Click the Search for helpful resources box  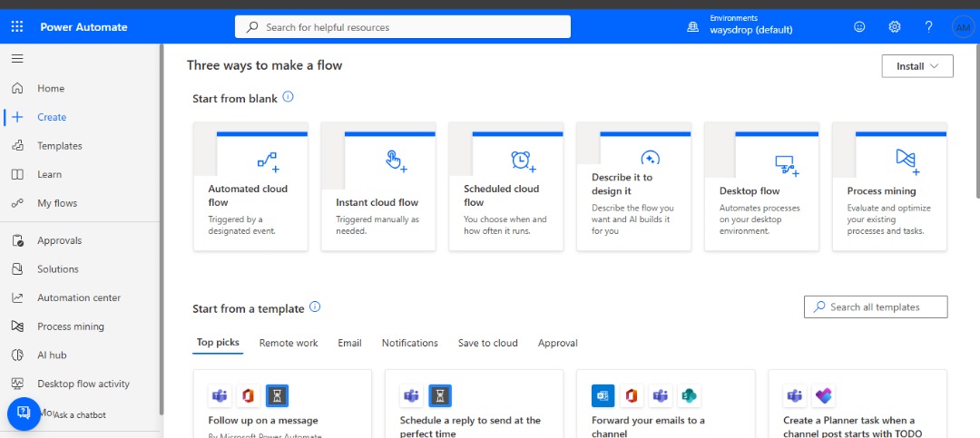403,27
